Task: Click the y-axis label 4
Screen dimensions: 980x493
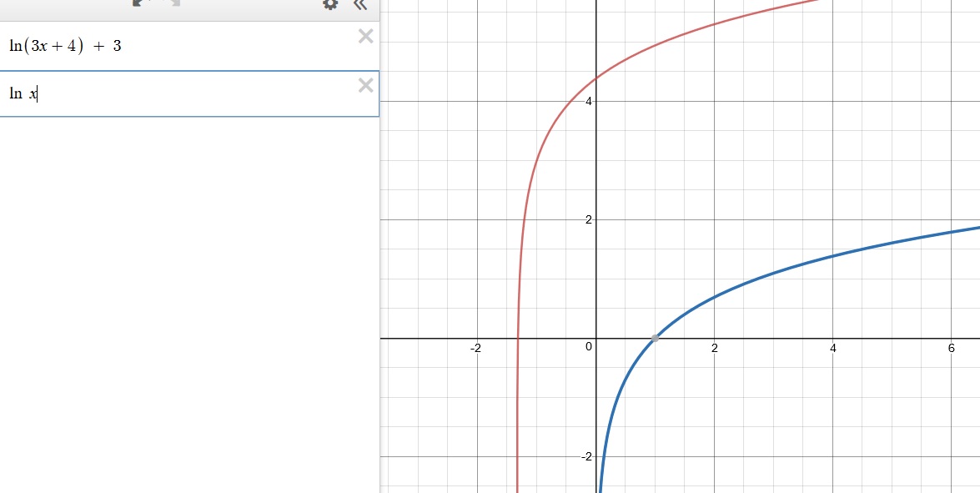Action: tap(587, 101)
